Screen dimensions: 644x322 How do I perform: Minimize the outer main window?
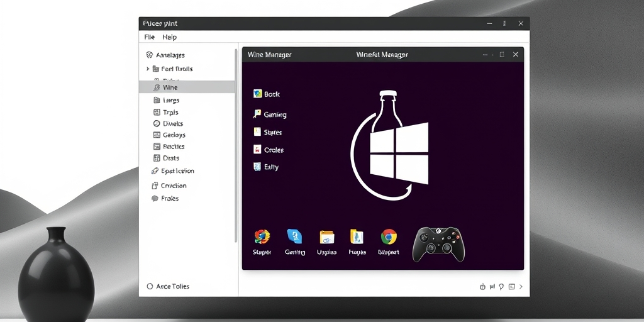click(x=489, y=24)
